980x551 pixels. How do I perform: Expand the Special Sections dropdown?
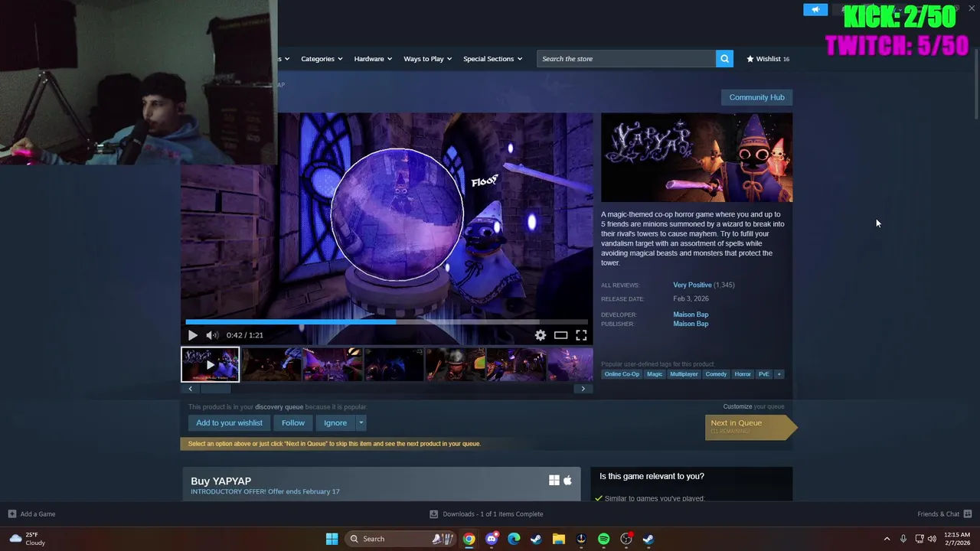pos(492,59)
